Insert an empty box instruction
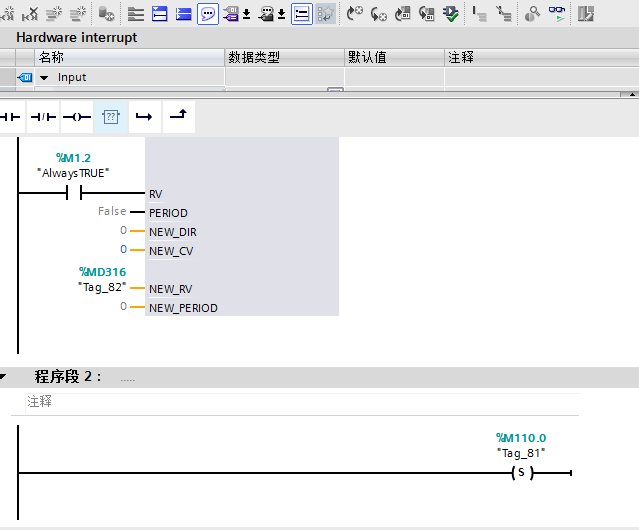The height and width of the screenshot is (530, 639). pos(111,117)
